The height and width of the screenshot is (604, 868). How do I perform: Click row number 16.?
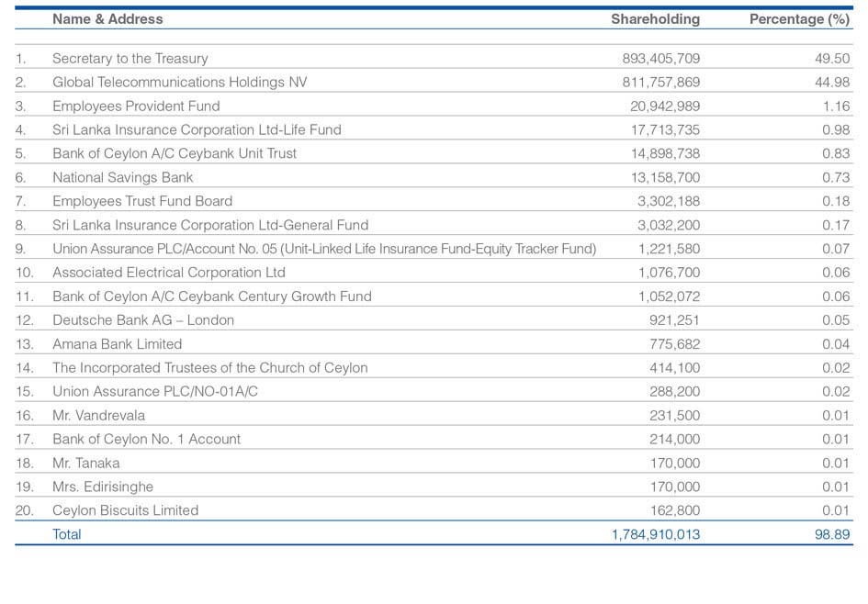coord(25,416)
